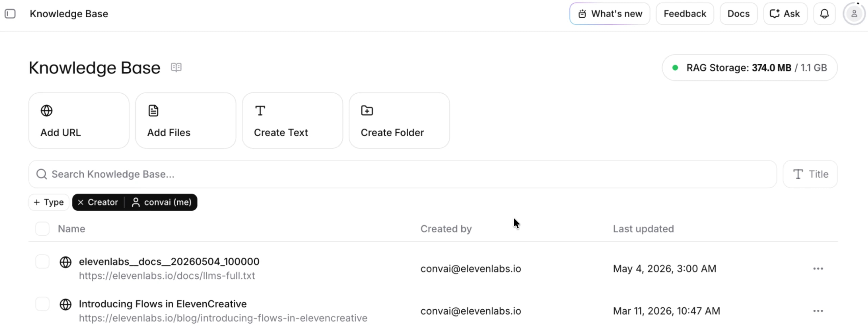Open elevenlabs__docs__20260504_100000 document
The height and width of the screenshot is (328, 868).
pos(169,261)
